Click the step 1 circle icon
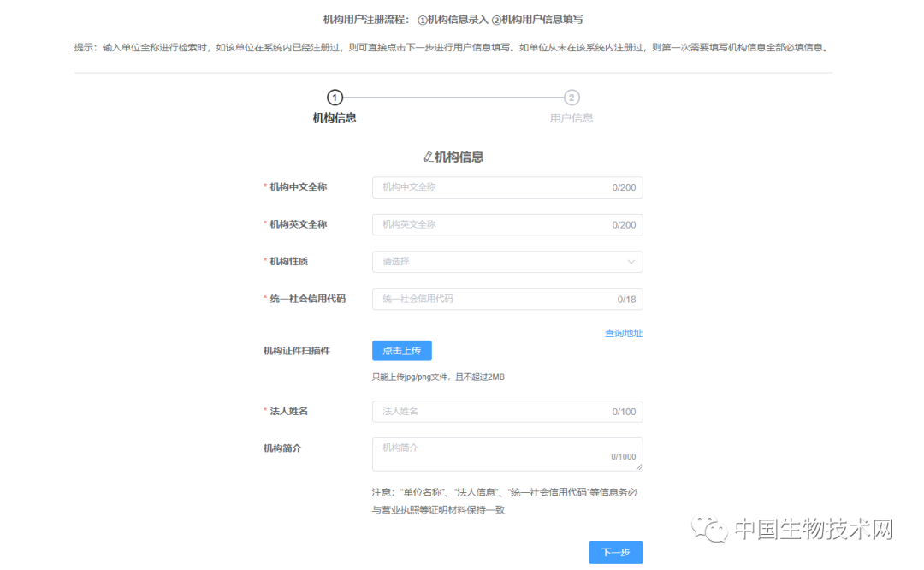 [335, 98]
